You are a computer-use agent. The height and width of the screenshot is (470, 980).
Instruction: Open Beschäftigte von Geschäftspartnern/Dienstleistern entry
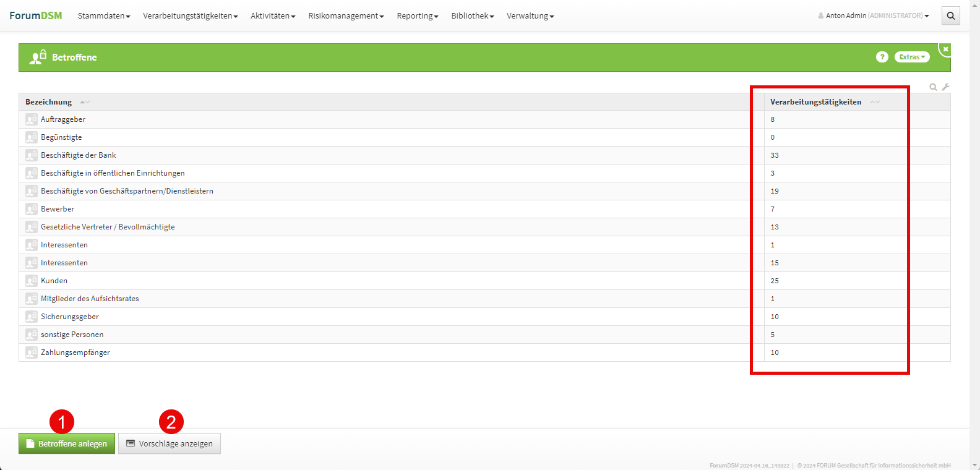coord(127,191)
